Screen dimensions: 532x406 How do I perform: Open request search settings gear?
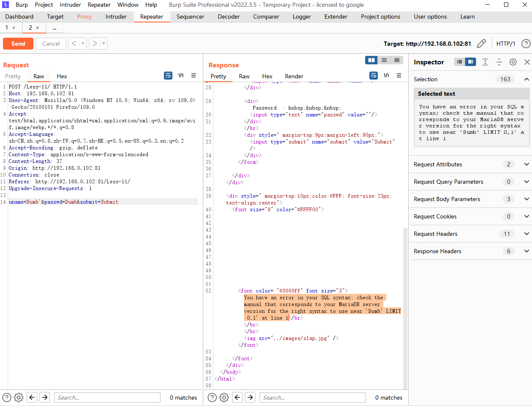19,398
